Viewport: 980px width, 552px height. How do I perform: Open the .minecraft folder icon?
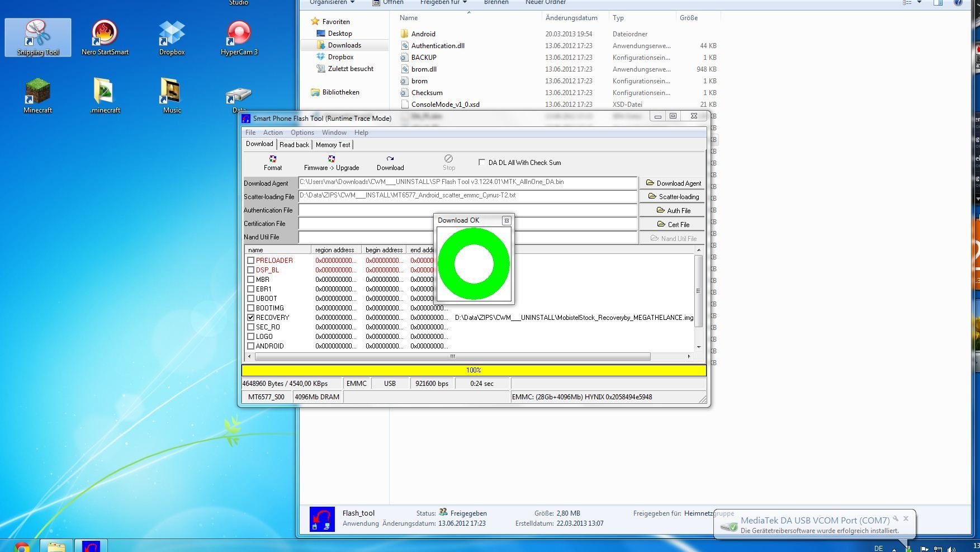click(x=105, y=96)
